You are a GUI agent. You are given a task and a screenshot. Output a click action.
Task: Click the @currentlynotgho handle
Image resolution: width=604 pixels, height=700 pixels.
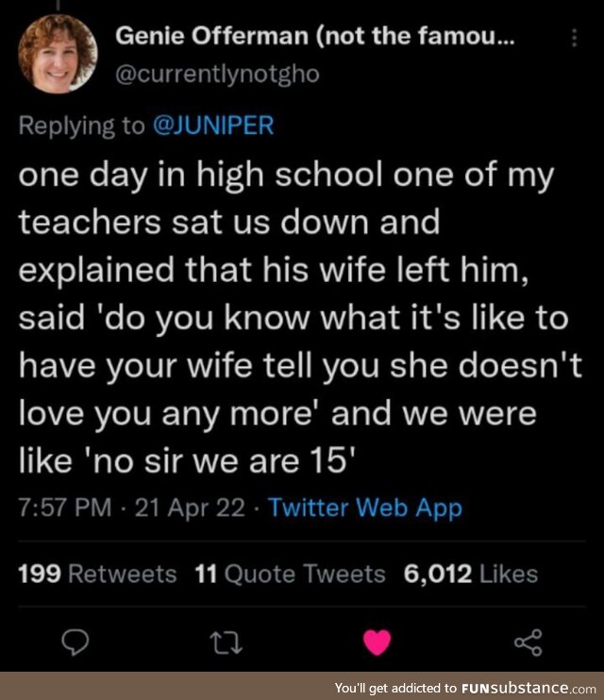[216, 75]
